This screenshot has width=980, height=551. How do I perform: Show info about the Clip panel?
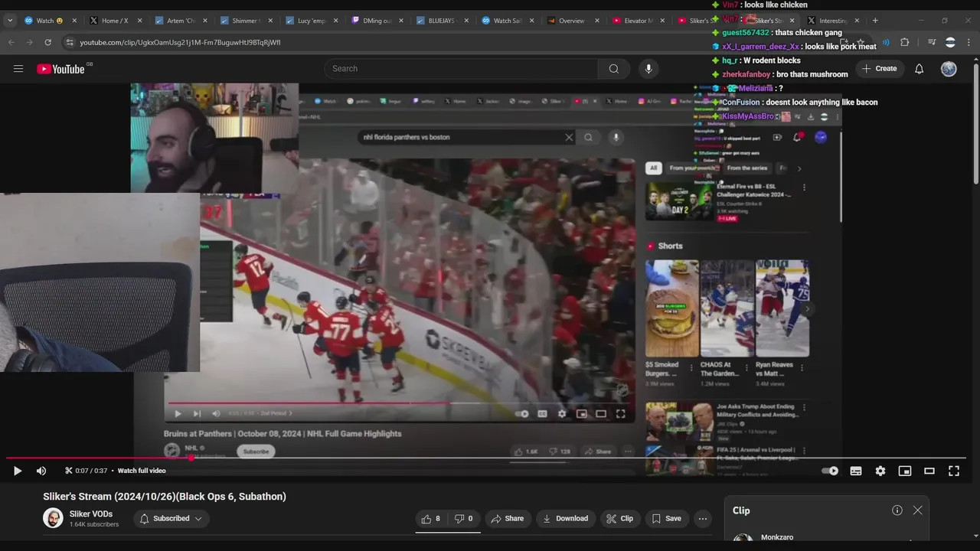(x=897, y=510)
